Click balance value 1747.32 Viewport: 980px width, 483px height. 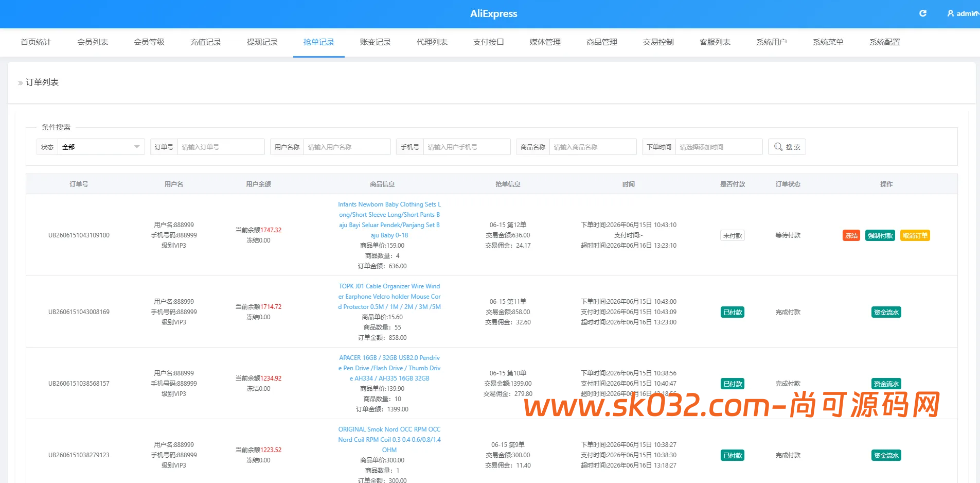[271, 230]
